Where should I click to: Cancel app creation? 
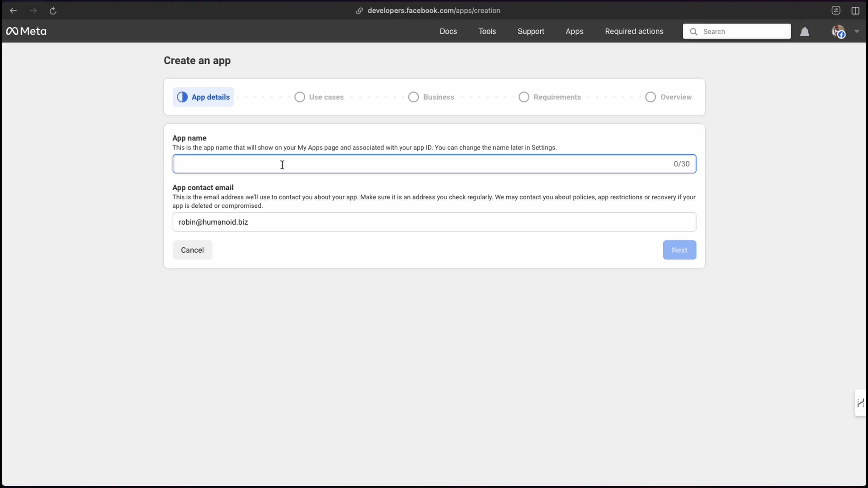(x=192, y=250)
